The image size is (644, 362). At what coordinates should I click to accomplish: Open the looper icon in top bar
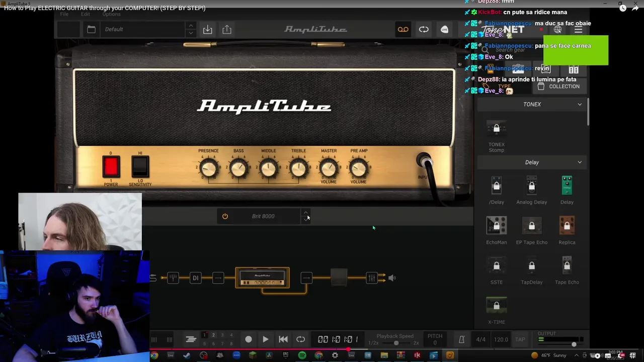click(x=424, y=30)
